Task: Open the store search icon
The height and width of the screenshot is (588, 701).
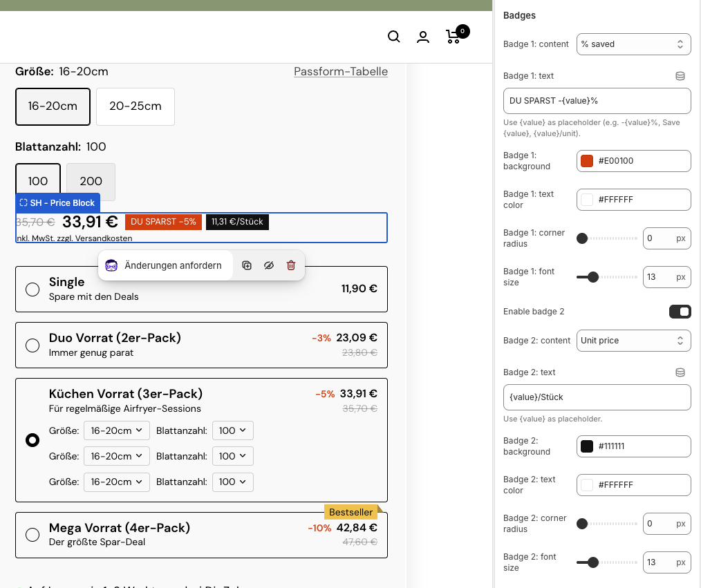Action: pos(393,36)
